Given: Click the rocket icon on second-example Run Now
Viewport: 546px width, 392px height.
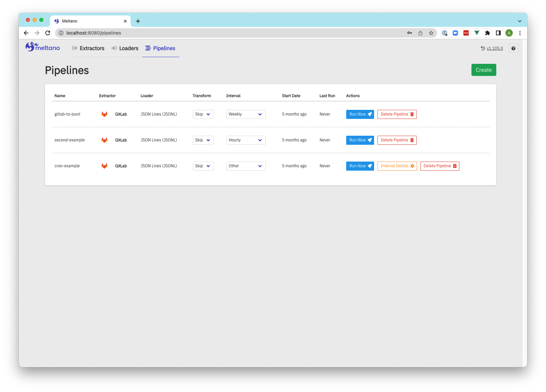Looking at the screenshot, I should pos(369,140).
